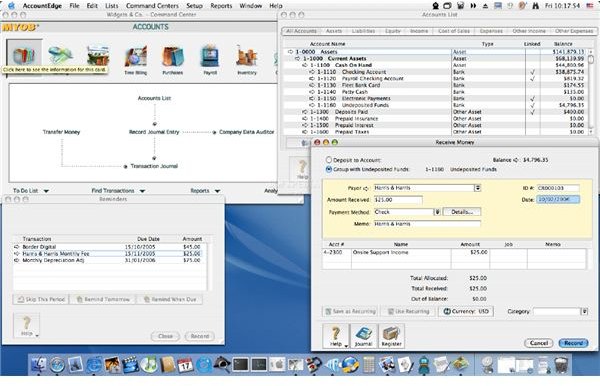
Task: Switch to the Cost of Sales tab
Action: 454,31
